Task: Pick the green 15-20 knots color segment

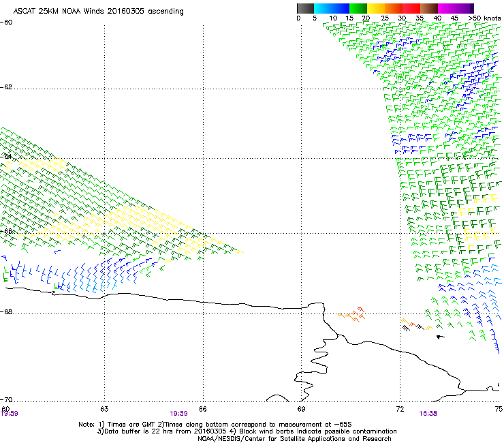Action: coord(358,8)
